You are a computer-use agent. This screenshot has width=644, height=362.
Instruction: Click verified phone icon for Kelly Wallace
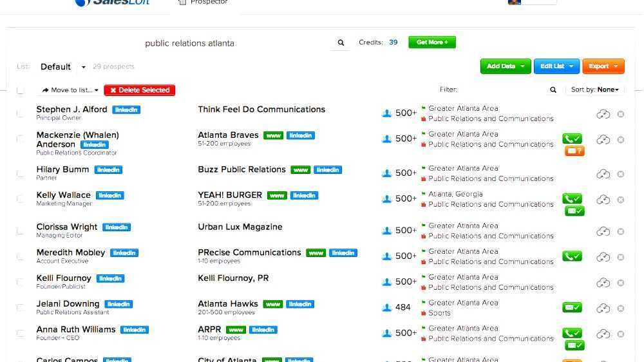[x=572, y=199]
